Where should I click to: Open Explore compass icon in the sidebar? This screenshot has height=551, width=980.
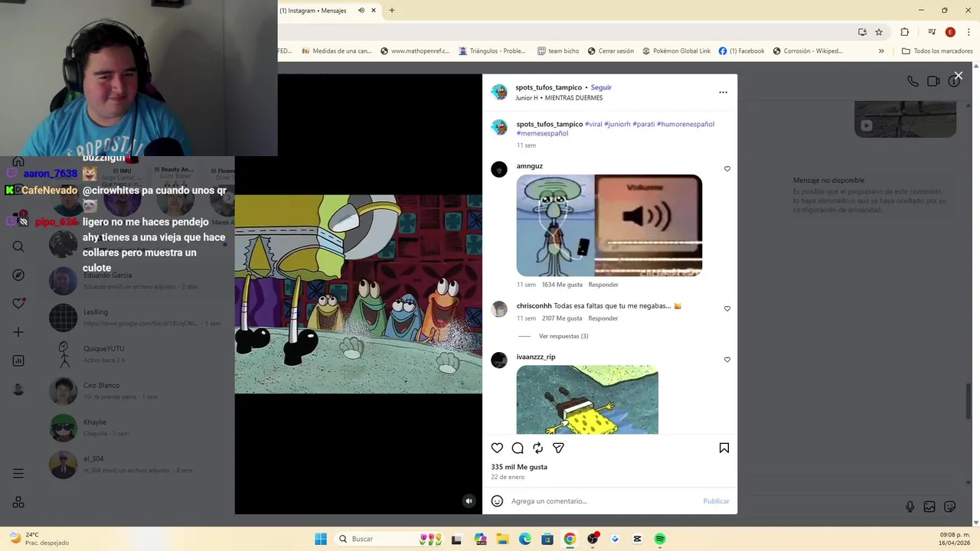18,275
